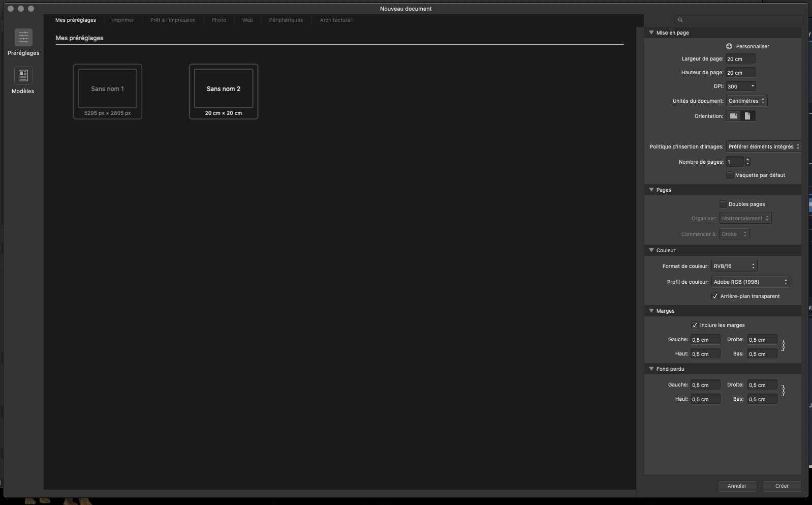Click the Personnaliser plus icon
The width and height of the screenshot is (812, 505).
coord(729,46)
